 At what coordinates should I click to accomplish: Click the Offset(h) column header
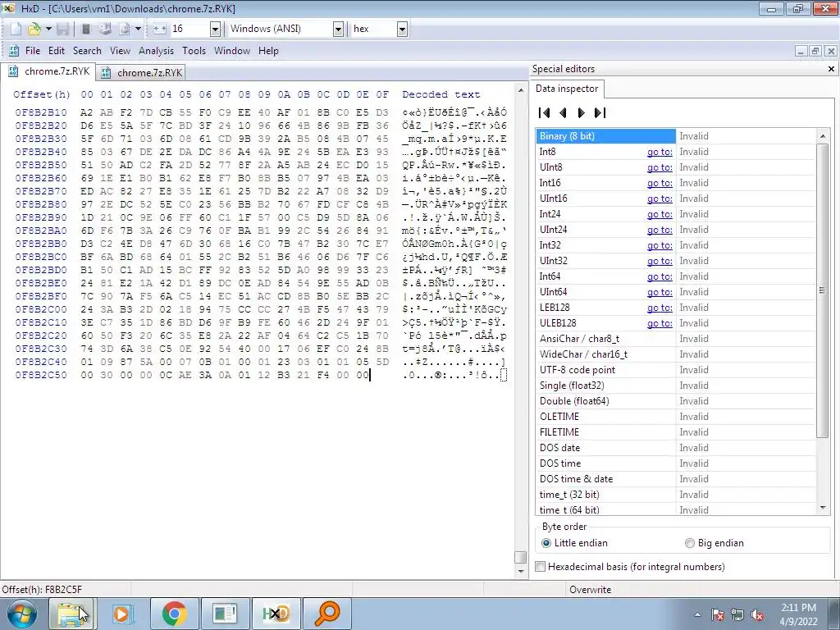42,95
